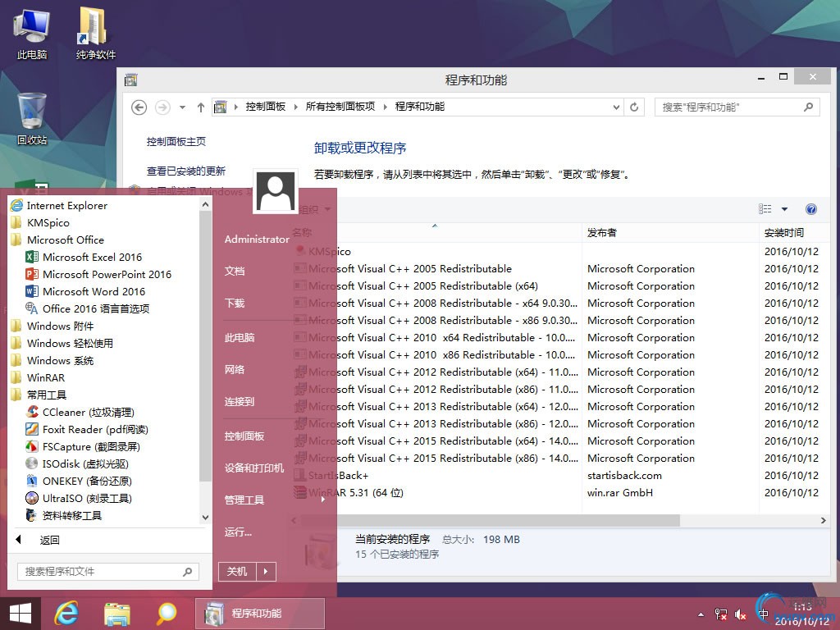
Task: Open 文档 from start menu
Action: pyautogui.click(x=235, y=271)
